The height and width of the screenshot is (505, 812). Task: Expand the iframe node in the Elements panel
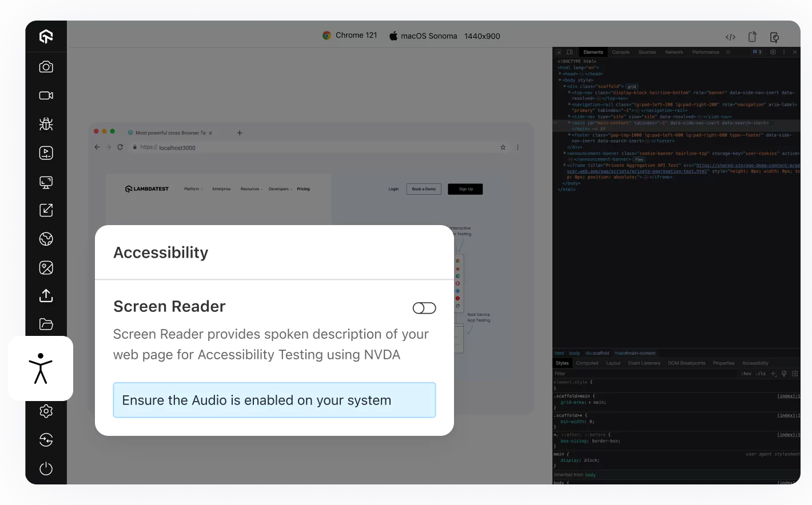(564, 165)
